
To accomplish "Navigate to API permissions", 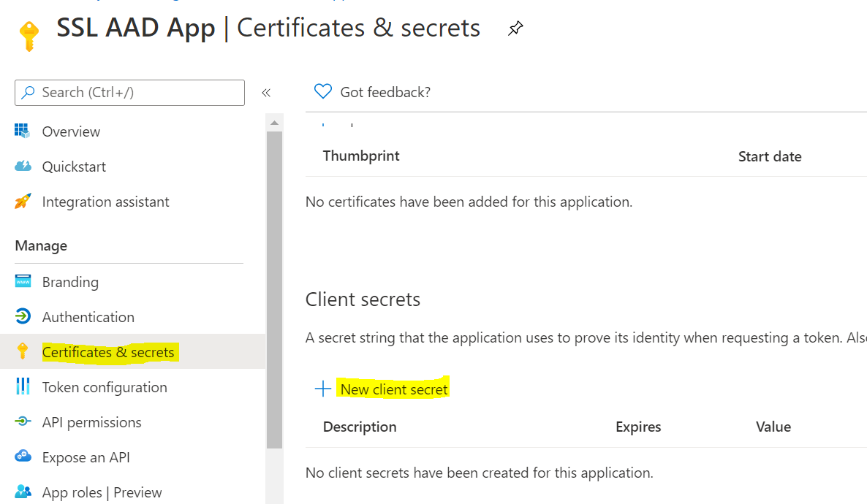I will point(92,422).
